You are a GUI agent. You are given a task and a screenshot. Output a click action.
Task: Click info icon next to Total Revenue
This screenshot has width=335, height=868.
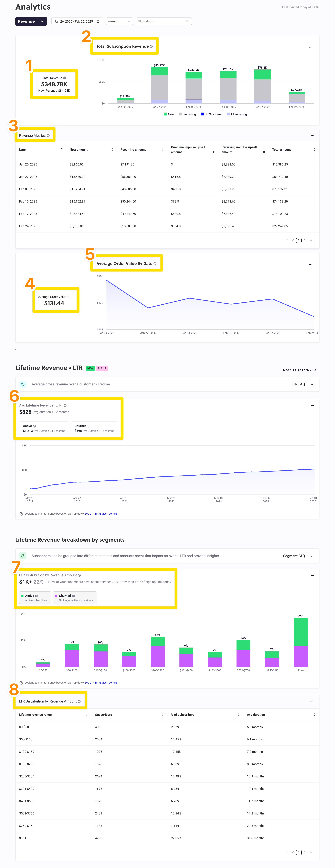tap(64, 78)
